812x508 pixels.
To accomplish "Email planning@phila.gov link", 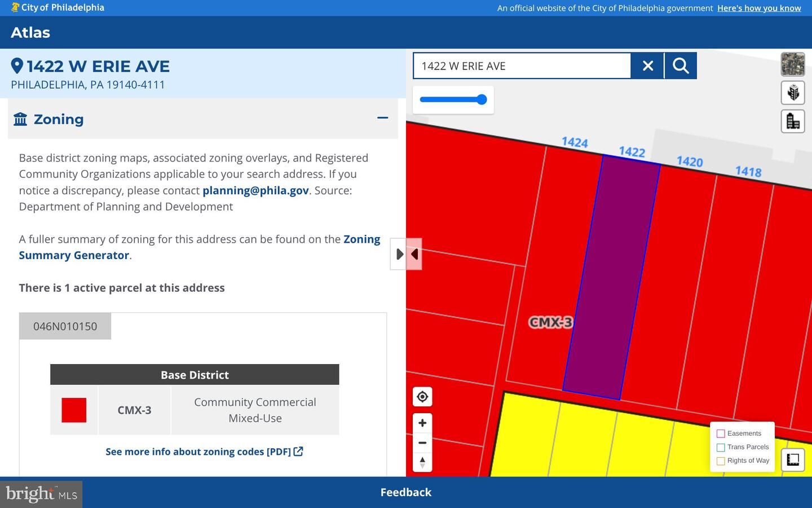I will [255, 190].
